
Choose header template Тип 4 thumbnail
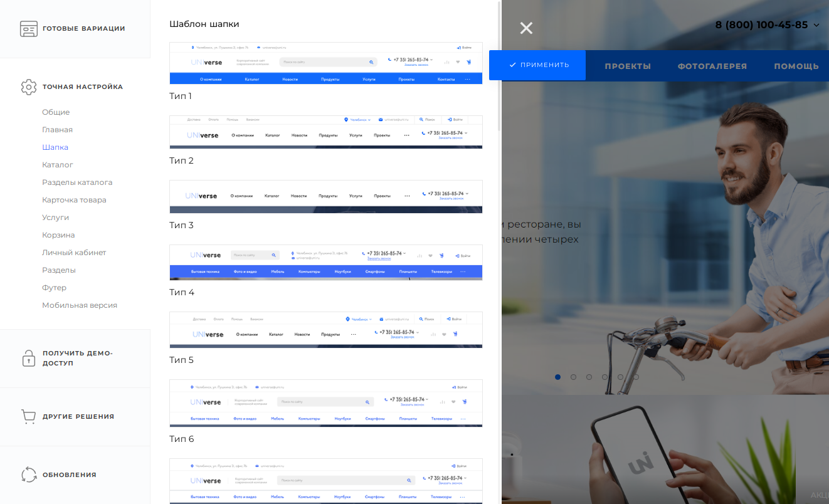(326, 262)
